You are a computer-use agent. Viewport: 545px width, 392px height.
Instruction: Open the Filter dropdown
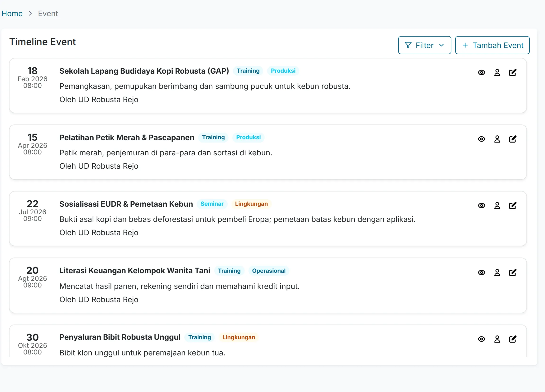point(424,45)
